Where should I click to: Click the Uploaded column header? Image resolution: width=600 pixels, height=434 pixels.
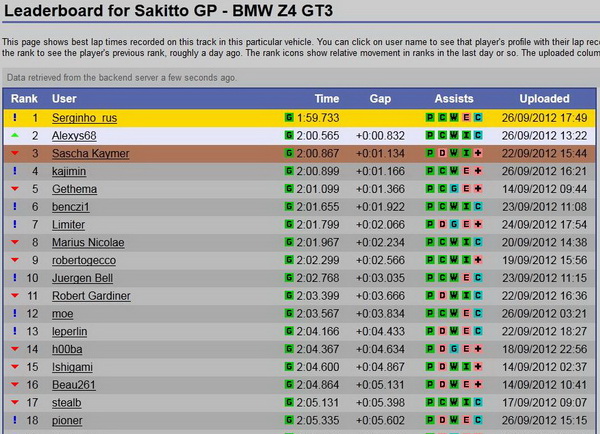click(544, 99)
